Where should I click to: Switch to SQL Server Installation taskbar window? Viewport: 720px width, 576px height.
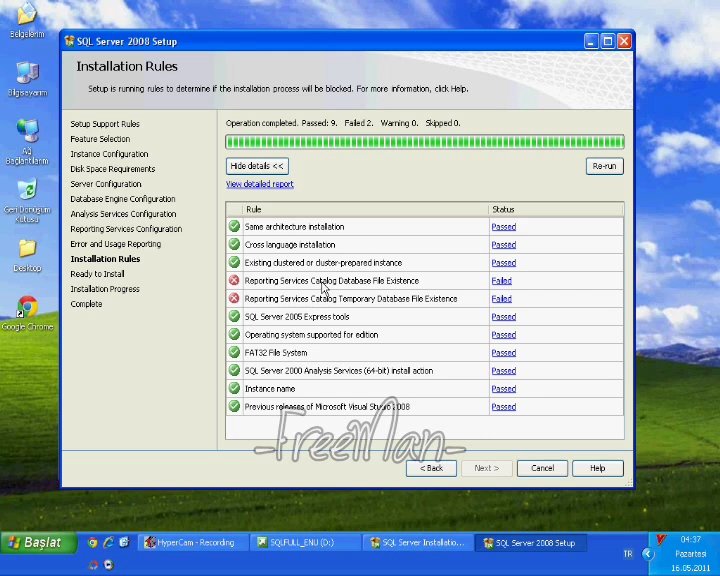click(418, 543)
